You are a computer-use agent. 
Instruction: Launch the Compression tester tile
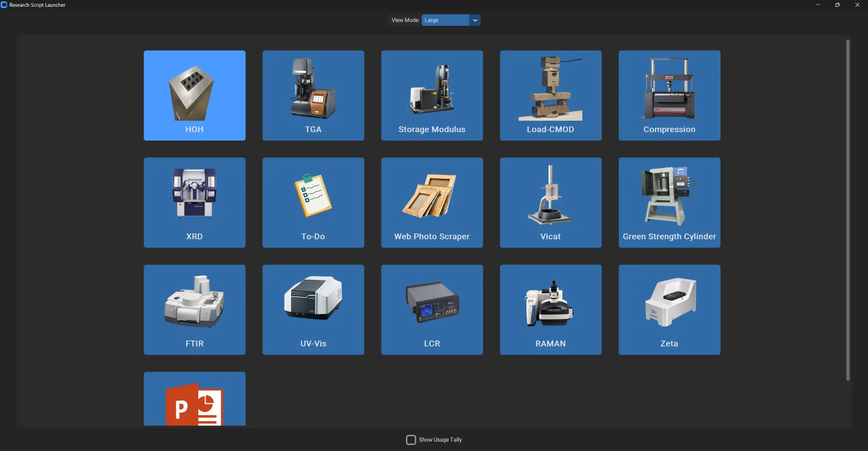tap(669, 95)
